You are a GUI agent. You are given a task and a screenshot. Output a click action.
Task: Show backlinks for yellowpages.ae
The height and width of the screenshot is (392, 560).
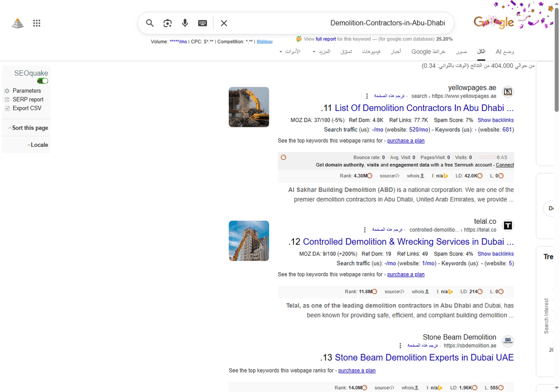[x=496, y=120]
